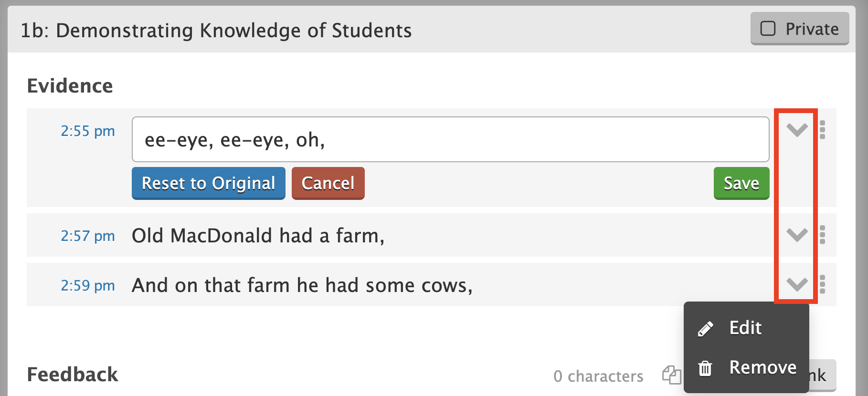Click the 2:57 pm timestamp link
The image size is (868, 396).
click(x=88, y=236)
